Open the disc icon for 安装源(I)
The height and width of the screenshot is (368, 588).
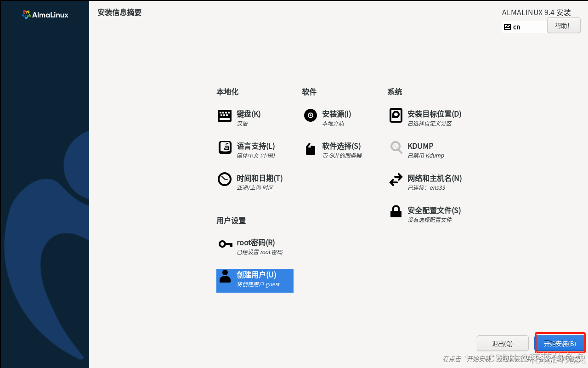311,115
